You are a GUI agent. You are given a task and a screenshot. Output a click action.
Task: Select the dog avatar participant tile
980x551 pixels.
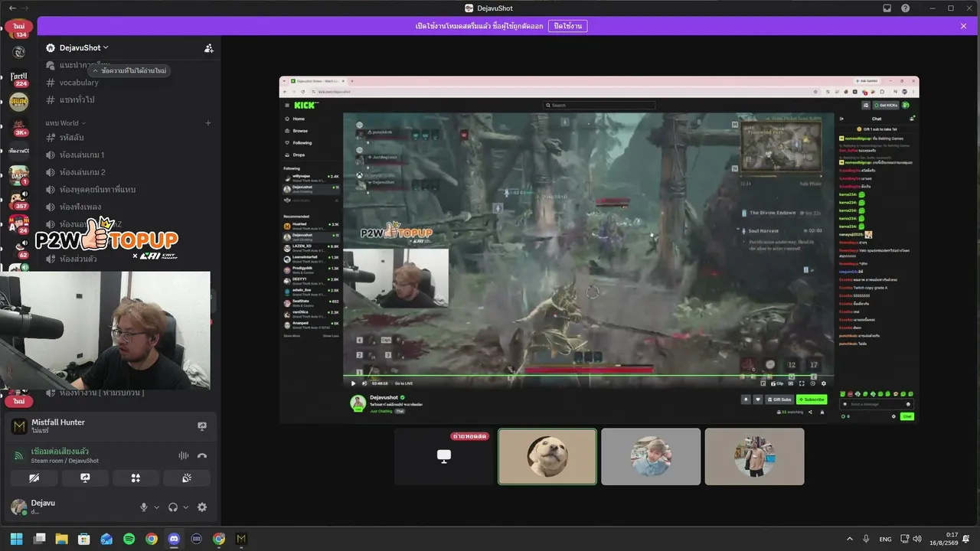coord(547,456)
